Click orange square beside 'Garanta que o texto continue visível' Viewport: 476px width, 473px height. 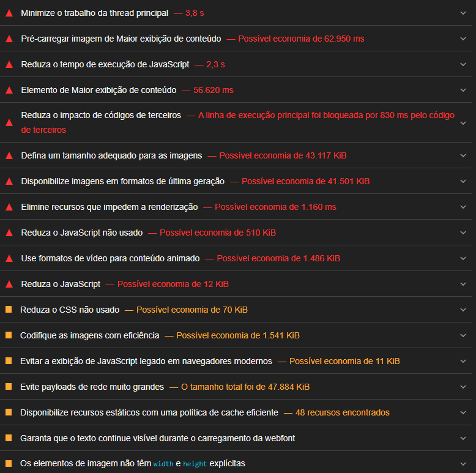(x=9, y=438)
